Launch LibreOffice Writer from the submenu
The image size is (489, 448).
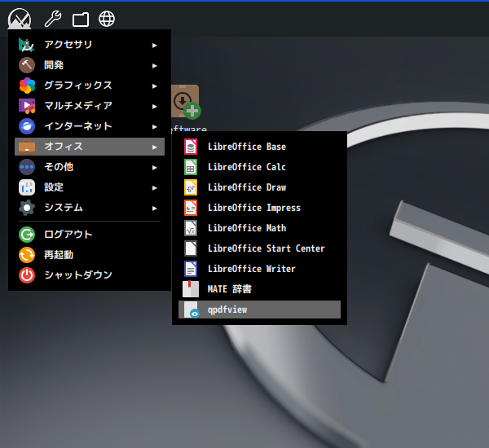tap(259, 269)
